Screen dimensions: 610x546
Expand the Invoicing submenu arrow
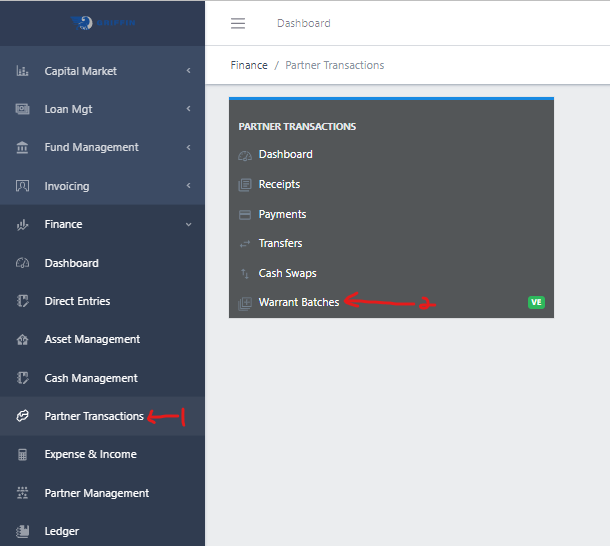[188, 186]
